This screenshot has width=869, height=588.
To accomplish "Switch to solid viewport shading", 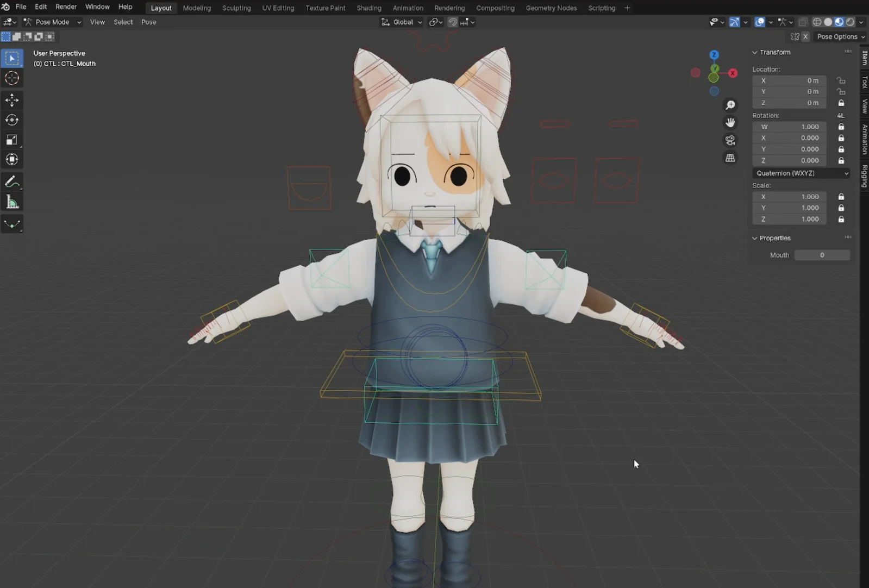I will click(x=828, y=22).
